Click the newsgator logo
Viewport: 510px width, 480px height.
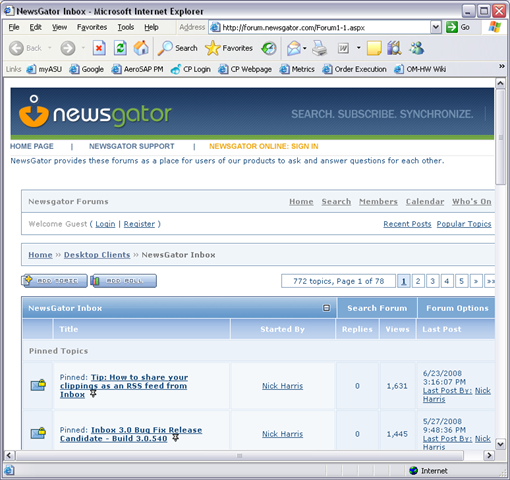95,112
